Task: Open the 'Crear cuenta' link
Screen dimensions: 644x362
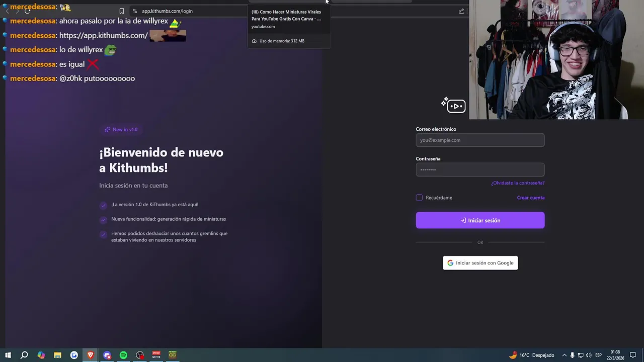Action: (x=531, y=198)
